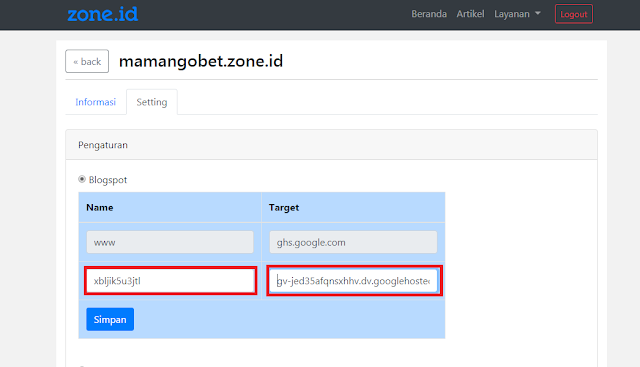Click the Target column header

pyautogui.click(x=353, y=207)
